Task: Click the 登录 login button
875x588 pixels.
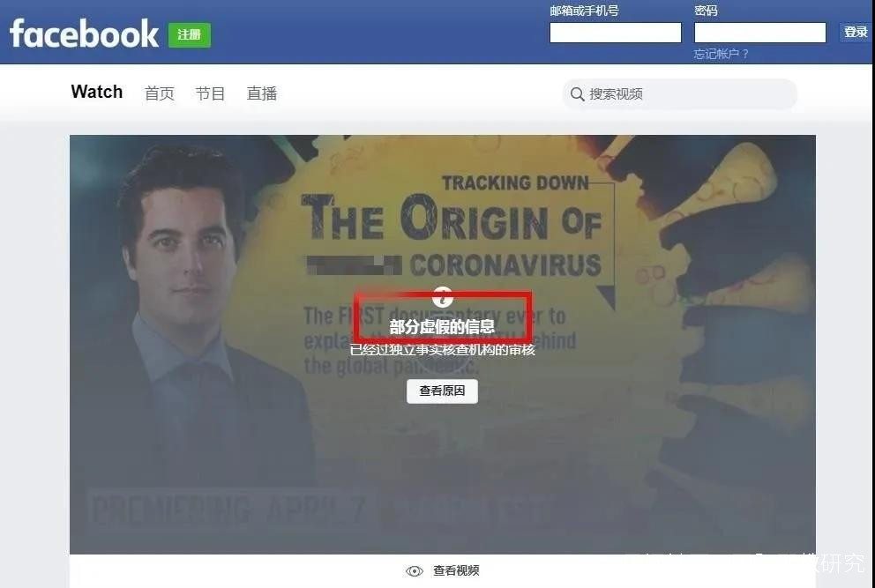Action: (x=856, y=32)
